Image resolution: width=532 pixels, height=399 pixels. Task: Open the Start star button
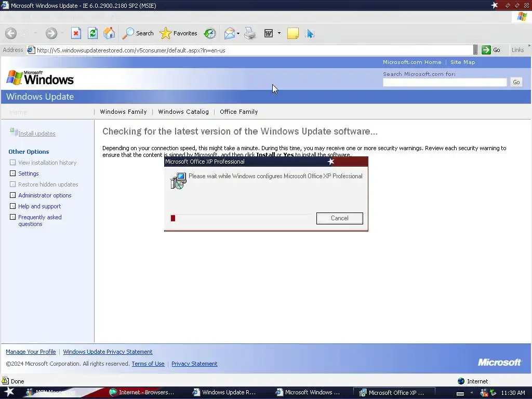(x=8, y=392)
